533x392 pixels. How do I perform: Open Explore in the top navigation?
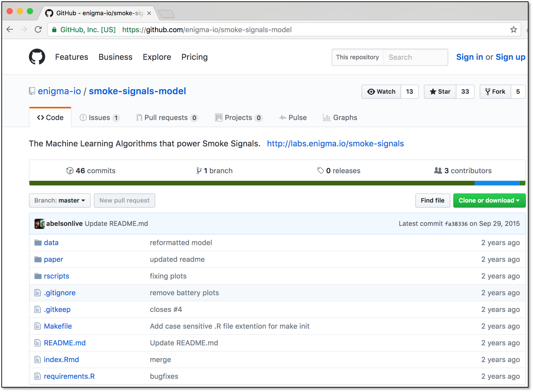point(157,57)
